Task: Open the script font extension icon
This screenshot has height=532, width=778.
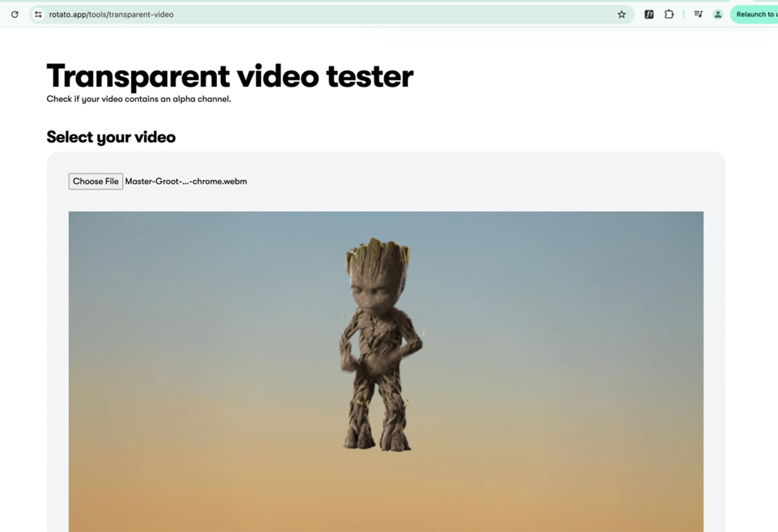Action: (649, 15)
